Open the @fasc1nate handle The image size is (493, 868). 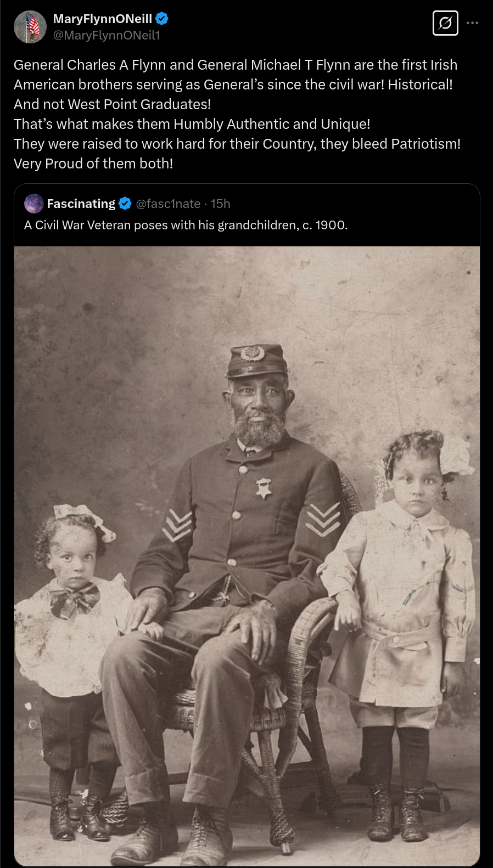click(168, 204)
